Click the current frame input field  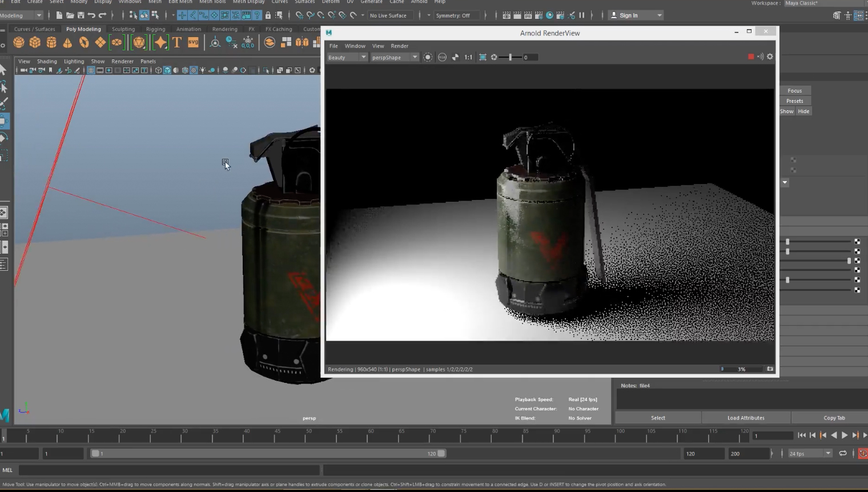[x=773, y=435]
